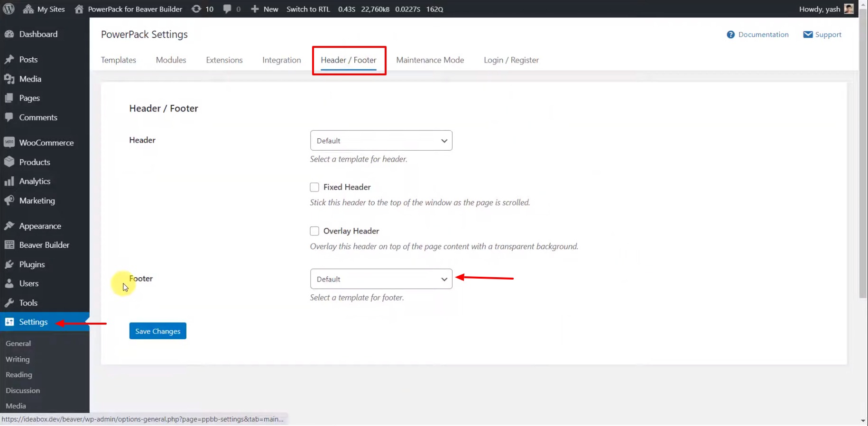Viewport: 868px width, 426px height.
Task: Open the Footer template dropdown
Action: point(381,279)
